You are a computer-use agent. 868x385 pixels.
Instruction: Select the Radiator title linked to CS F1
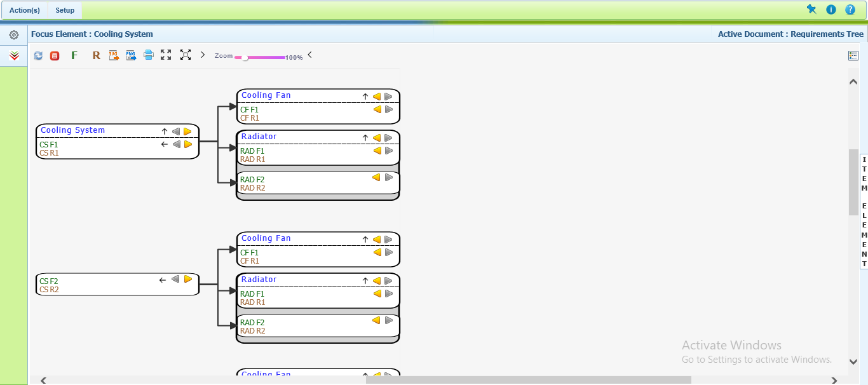point(259,137)
